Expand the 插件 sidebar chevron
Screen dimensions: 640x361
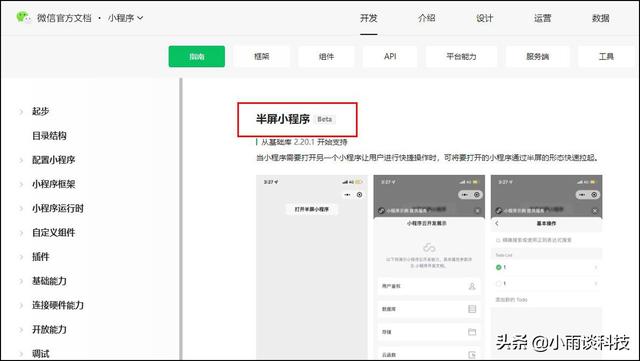click(x=21, y=257)
